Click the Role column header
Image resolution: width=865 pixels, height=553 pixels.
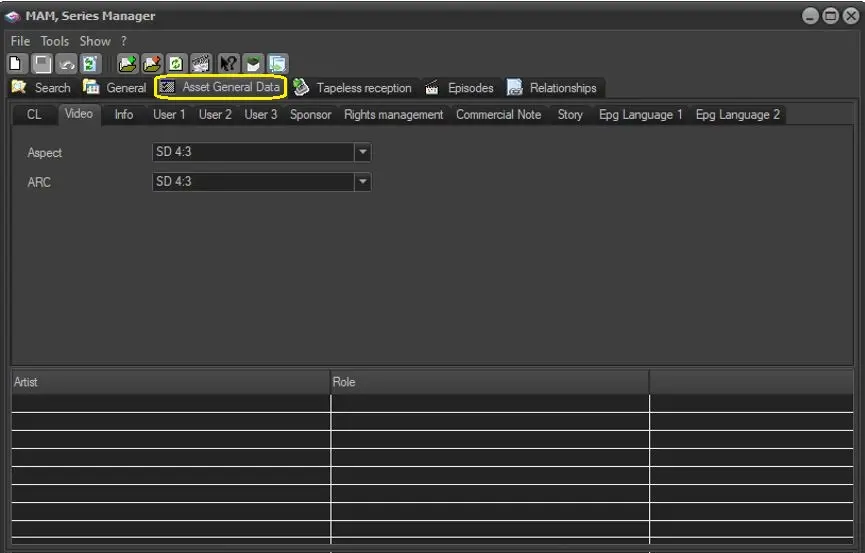pos(490,382)
